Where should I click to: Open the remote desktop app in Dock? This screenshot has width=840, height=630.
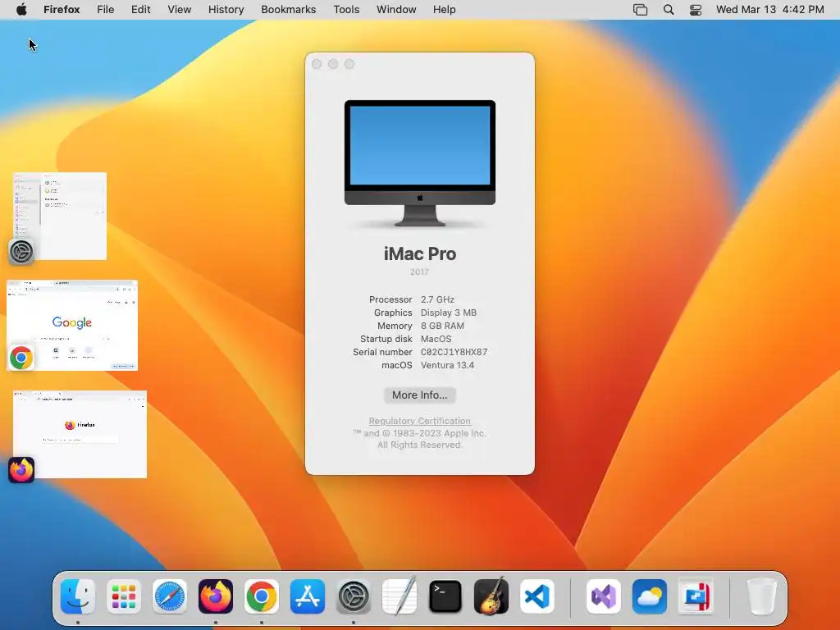(x=696, y=596)
